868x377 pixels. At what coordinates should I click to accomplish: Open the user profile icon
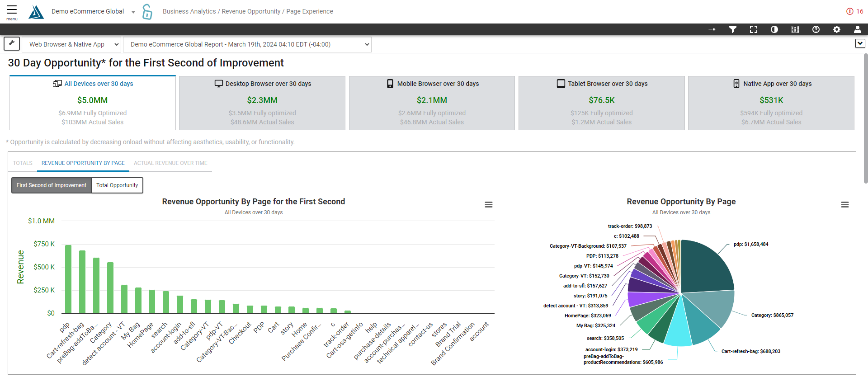click(x=858, y=29)
